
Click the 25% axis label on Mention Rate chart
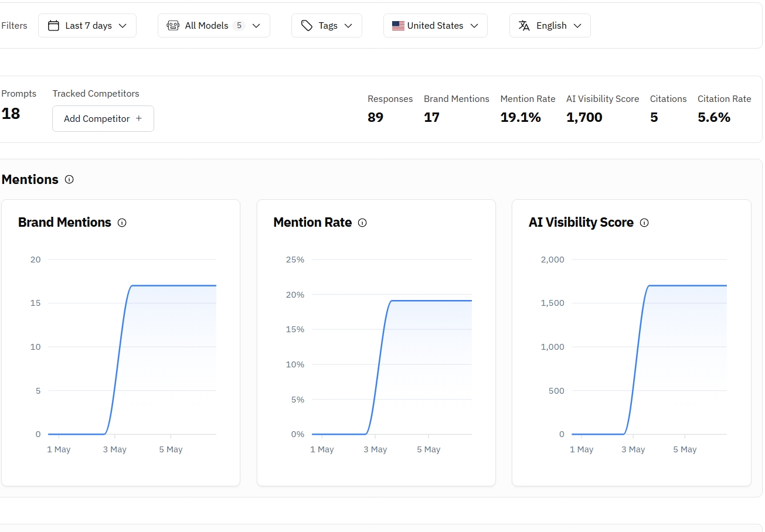tap(295, 260)
